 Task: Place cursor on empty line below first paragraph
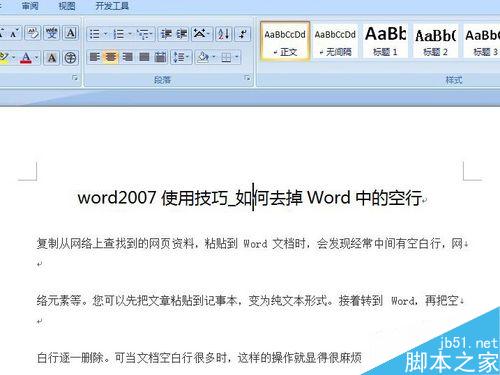tap(40, 264)
